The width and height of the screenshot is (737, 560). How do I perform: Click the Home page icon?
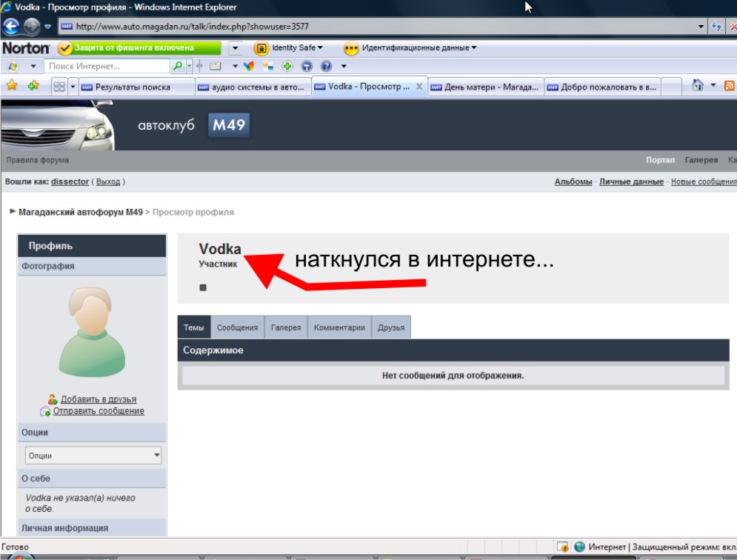click(697, 86)
